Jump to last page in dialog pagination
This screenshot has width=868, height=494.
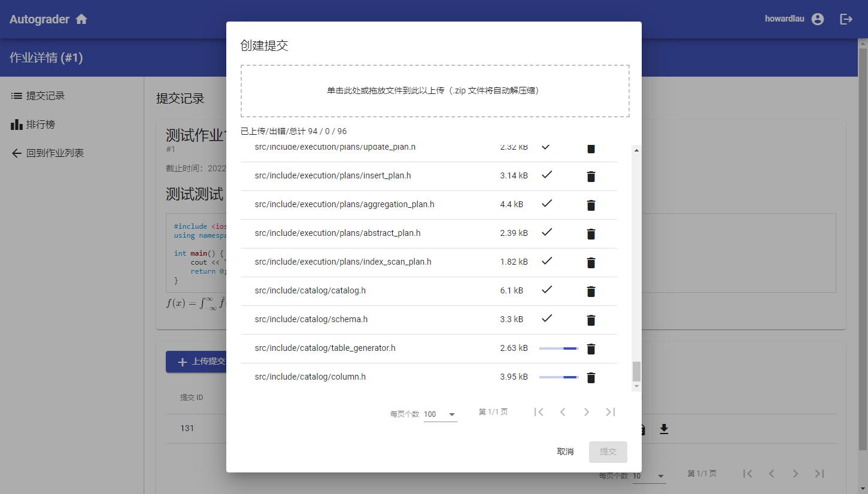click(x=611, y=411)
